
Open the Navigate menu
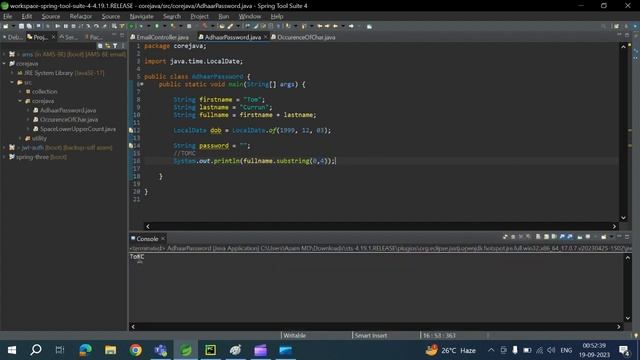coord(141,16)
